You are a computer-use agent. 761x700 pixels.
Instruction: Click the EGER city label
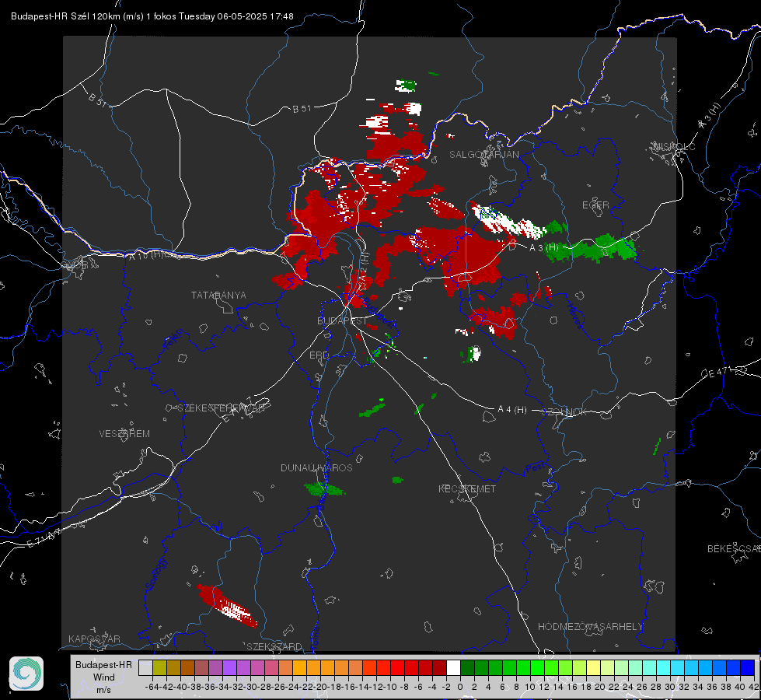[x=595, y=205]
